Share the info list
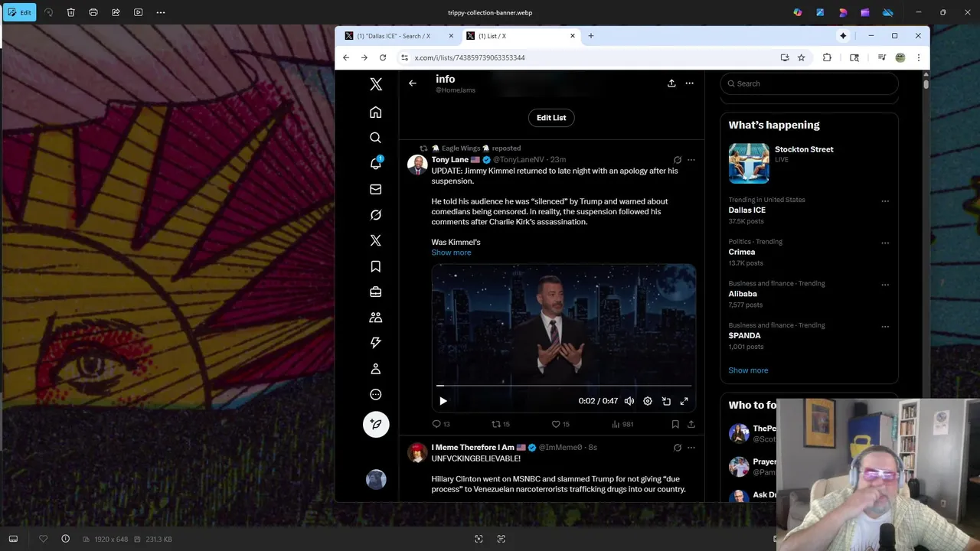This screenshot has height=551, width=980. click(x=671, y=83)
